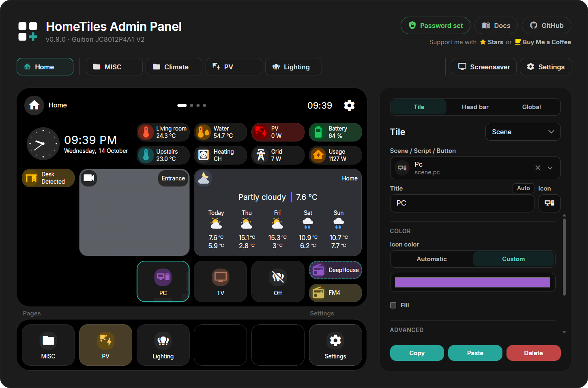Viewport: 588px width, 388px height.
Task: Click the partly cloudy weather icon
Action: point(204,178)
